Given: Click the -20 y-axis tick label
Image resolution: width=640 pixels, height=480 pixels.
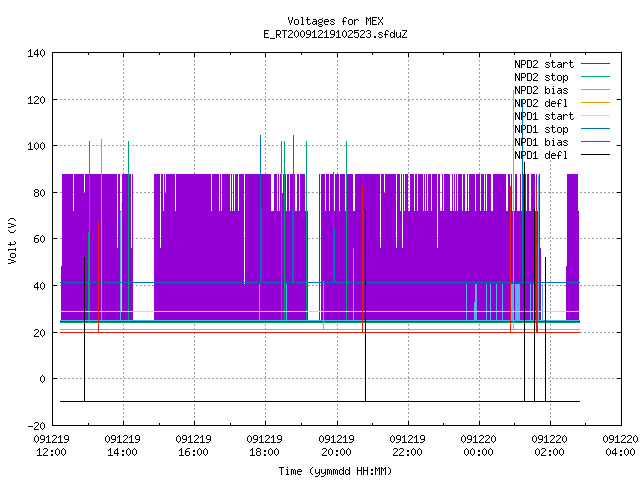Looking at the screenshot, I should 36,426.
